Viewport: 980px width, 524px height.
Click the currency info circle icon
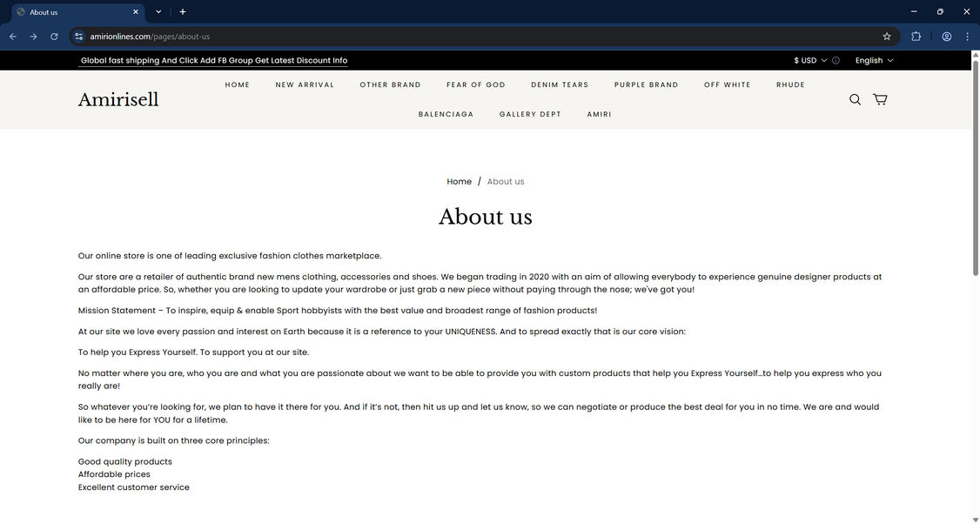tap(836, 61)
